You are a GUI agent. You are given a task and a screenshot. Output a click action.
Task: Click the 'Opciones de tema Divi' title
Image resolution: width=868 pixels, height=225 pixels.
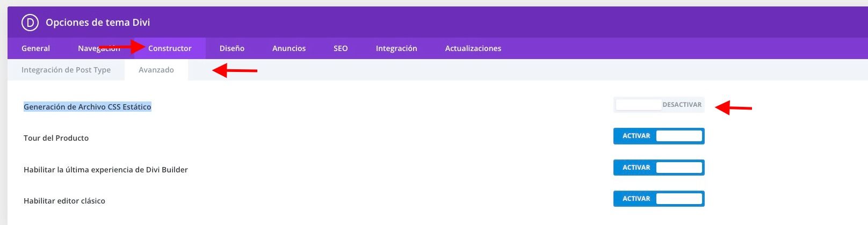(98, 23)
